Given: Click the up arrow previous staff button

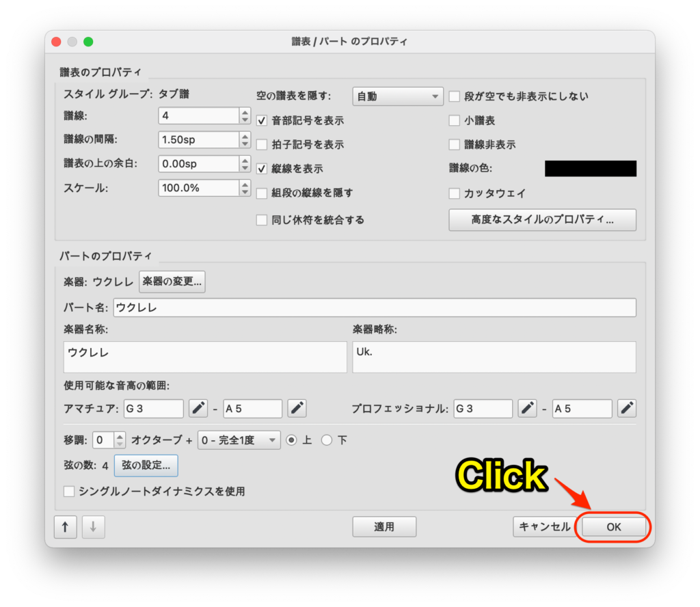Looking at the screenshot, I should pos(65,527).
